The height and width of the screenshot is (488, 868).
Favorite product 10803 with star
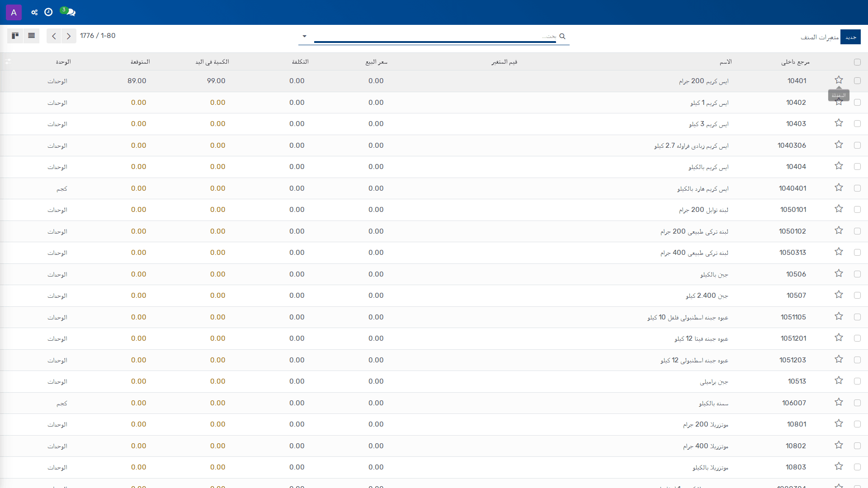(x=839, y=466)
